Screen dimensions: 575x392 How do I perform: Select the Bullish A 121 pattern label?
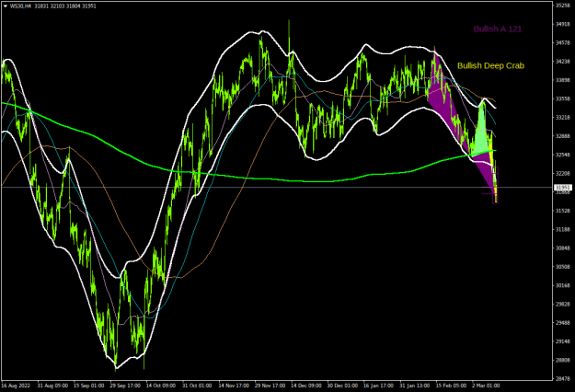click(x=497, y=29)
